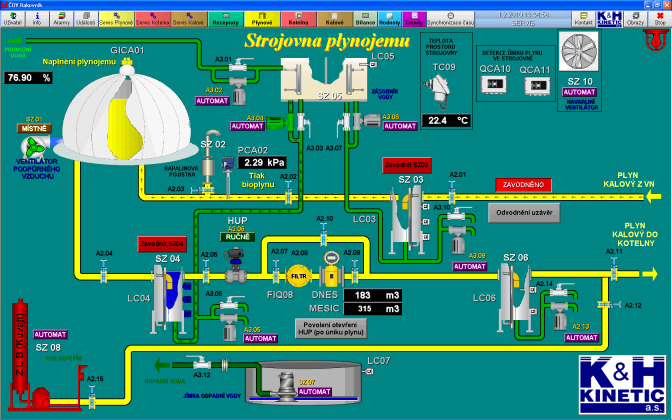Toggle SZ 08 AUTOMAT mode indicator
Viewport: 672px width, 420px height.
(51, 334)
